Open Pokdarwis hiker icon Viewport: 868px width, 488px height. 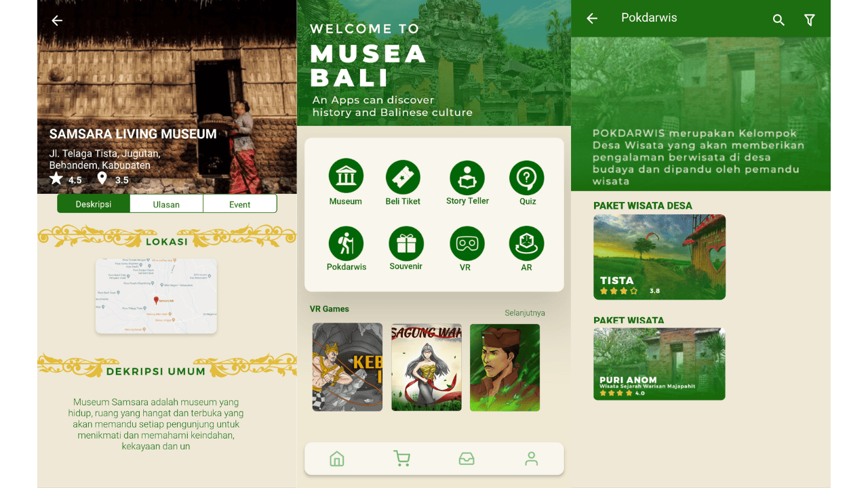(346, 243)
